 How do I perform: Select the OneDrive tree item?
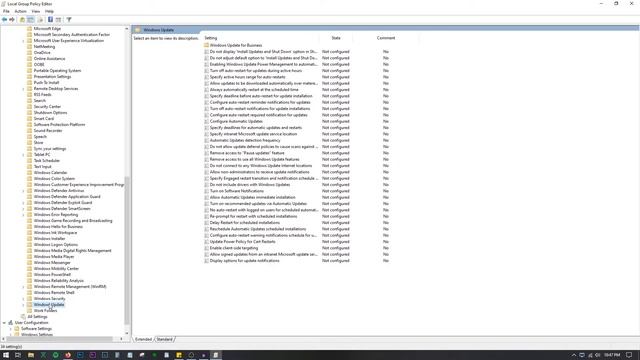(x=42, y=53)
